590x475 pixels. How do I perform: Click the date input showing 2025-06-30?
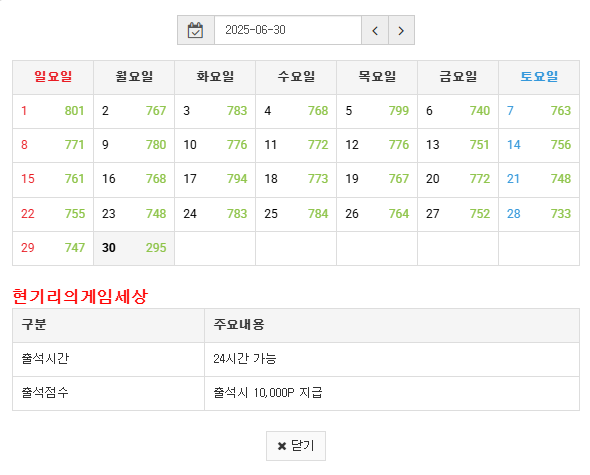click(x=288, y=30)
